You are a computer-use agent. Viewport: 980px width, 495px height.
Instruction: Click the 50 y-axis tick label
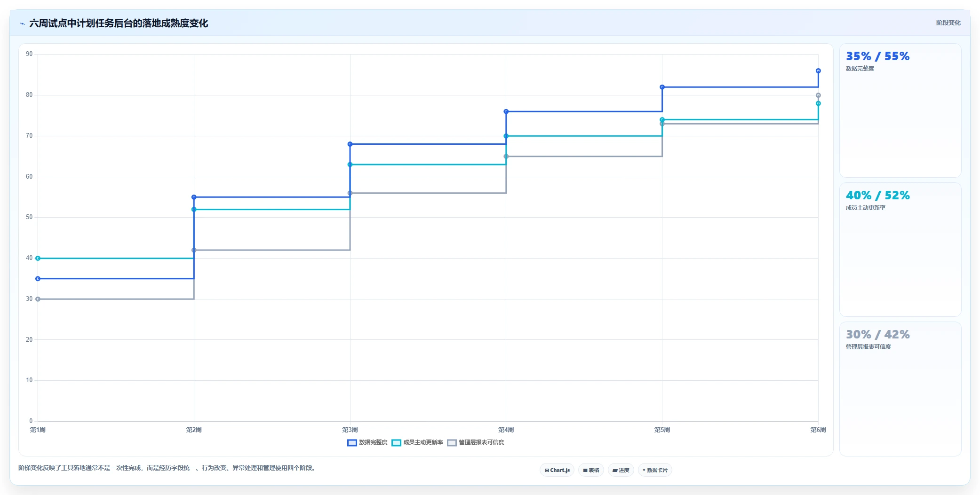[29, 217]
